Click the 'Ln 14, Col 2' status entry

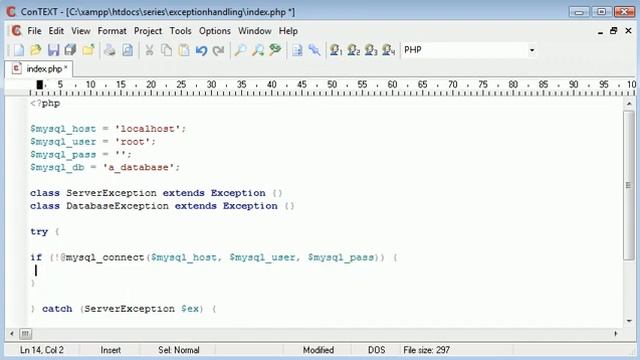click(x=42, y=350)
